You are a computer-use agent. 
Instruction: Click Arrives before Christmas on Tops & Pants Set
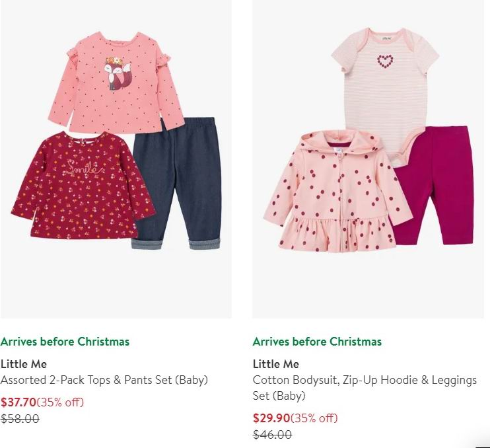pyautogui.click(x=65, y=342)
